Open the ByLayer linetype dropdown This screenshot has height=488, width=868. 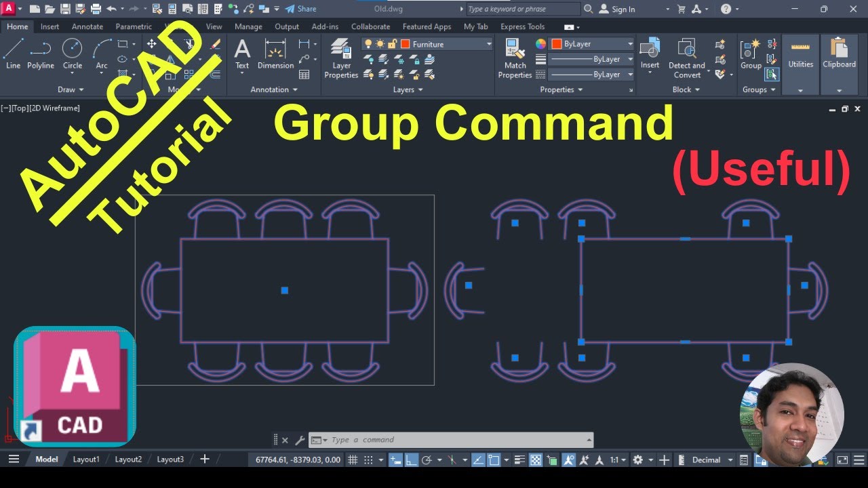point(591,75)
